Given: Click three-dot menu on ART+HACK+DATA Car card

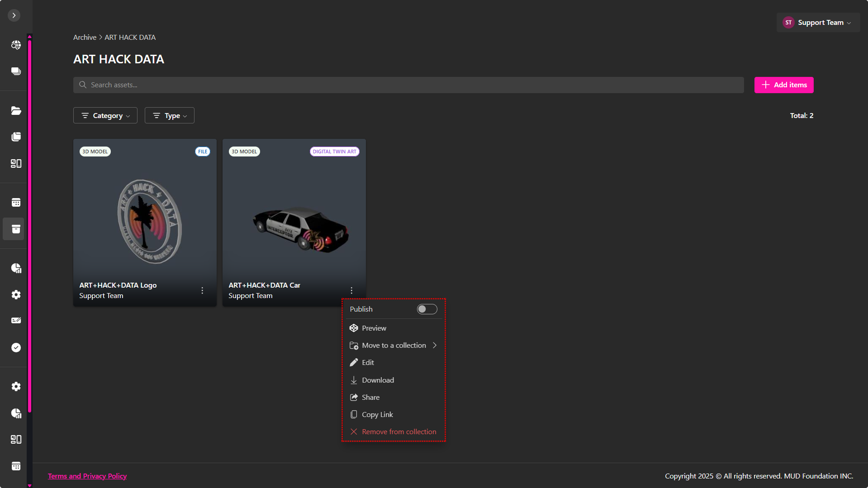Looking at the screenshot, I should pos(351,291).
